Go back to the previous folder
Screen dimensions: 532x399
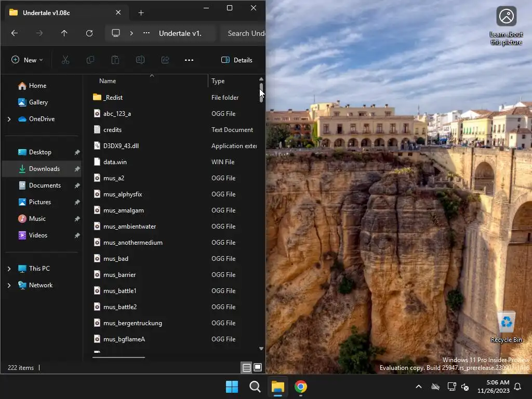pos(15,33)
